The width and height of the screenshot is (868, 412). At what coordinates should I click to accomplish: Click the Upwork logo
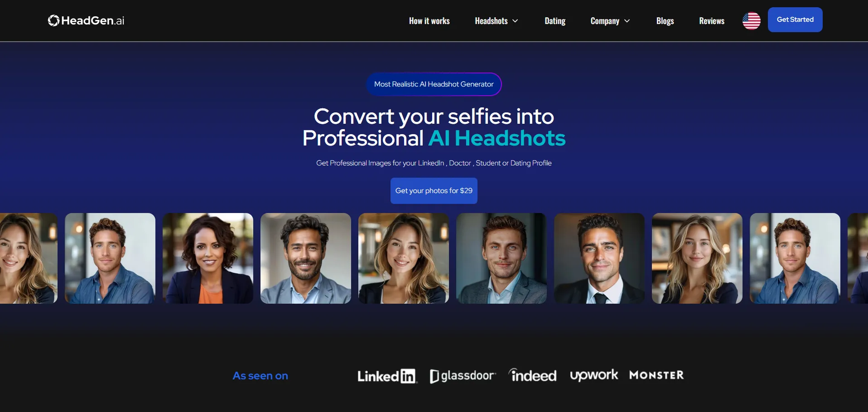pos(593,375)
